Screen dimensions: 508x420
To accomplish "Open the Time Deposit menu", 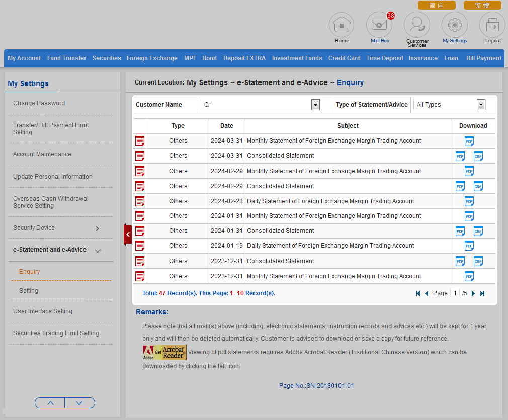I will (x=384, y=58).
